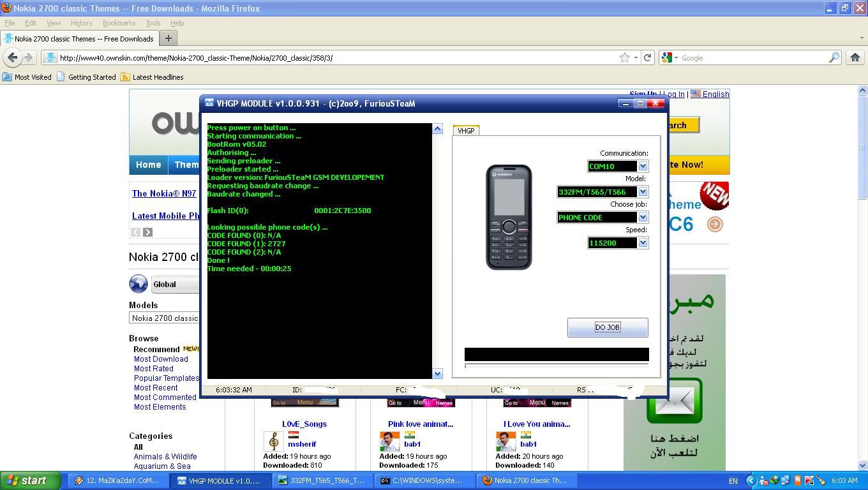Open the Most Rated link
Image resolution: width=868 pixels, height=490 pixels.
point(154,369)
